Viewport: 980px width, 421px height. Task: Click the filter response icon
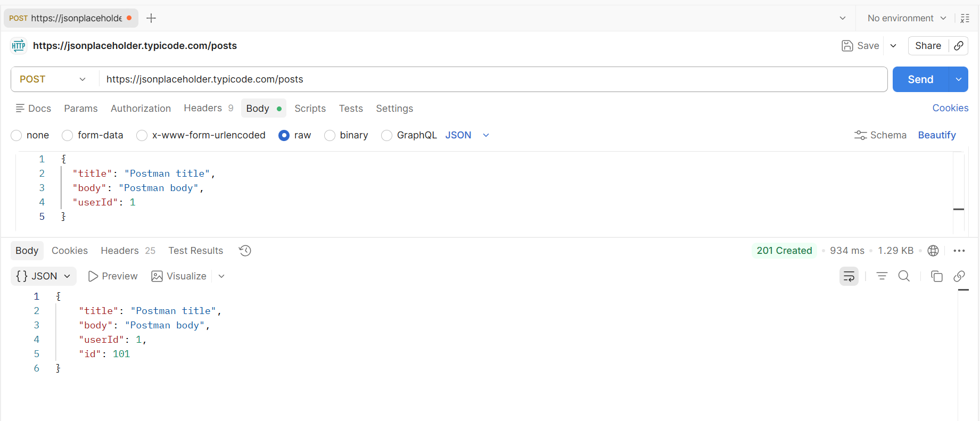click(882, 276)
